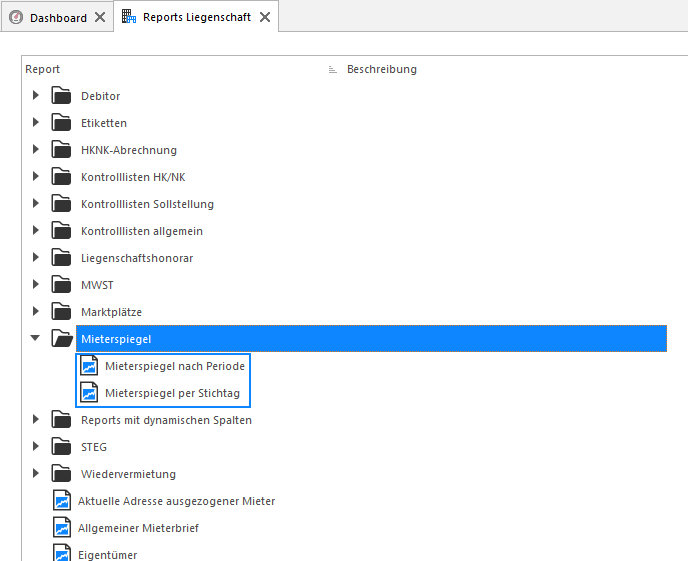Click the sort indicator icon beside Beschreibung
The width and height of the screenshot is (688, 561).
(333, 70)
